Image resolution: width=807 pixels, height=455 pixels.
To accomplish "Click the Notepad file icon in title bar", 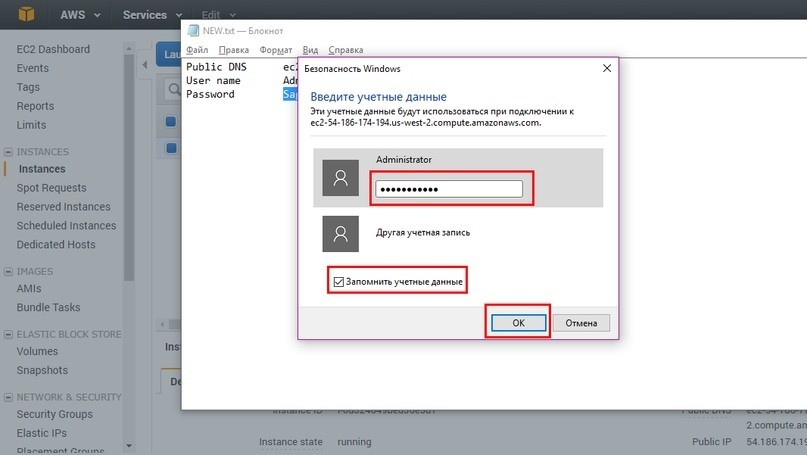I will pyautogui.click(x=194, y=30).
